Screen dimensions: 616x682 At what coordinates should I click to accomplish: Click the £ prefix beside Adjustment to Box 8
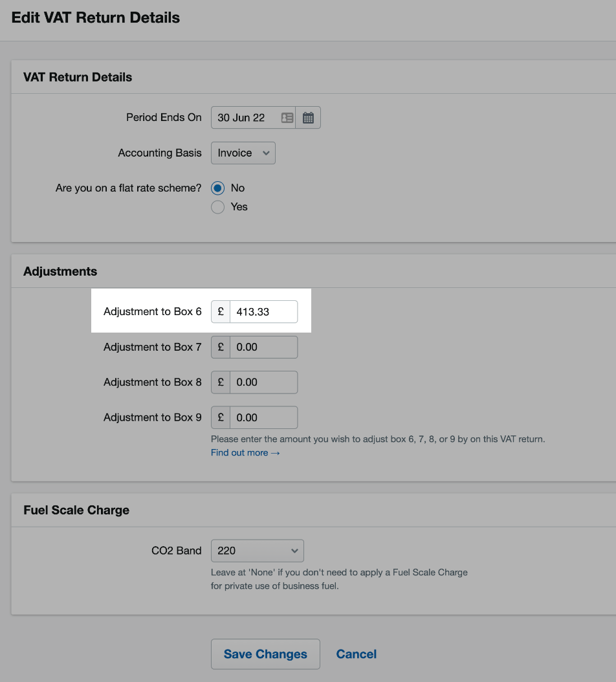219,382
